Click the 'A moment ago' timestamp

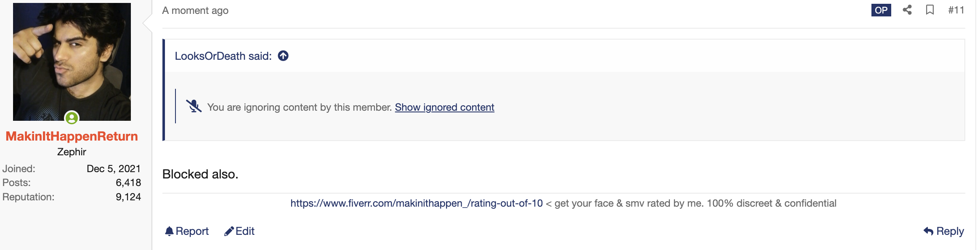[195, 11]
